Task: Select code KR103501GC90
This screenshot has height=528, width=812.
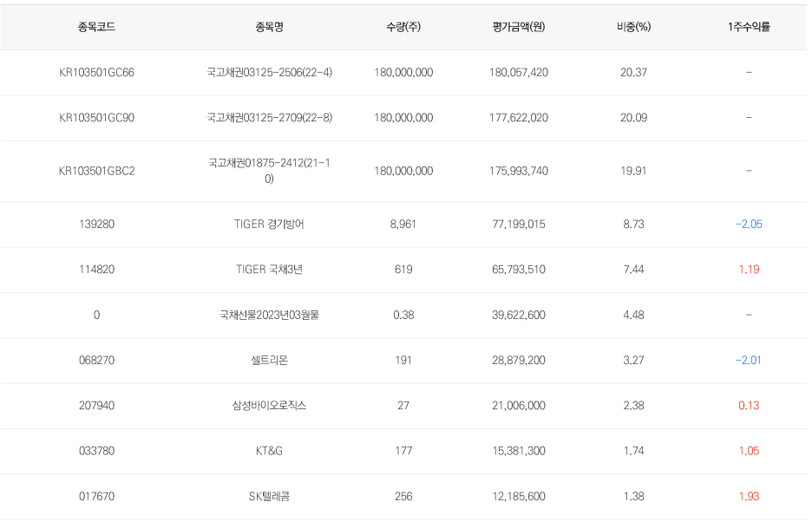Action: pyautogui.click(x=96, y=118)
